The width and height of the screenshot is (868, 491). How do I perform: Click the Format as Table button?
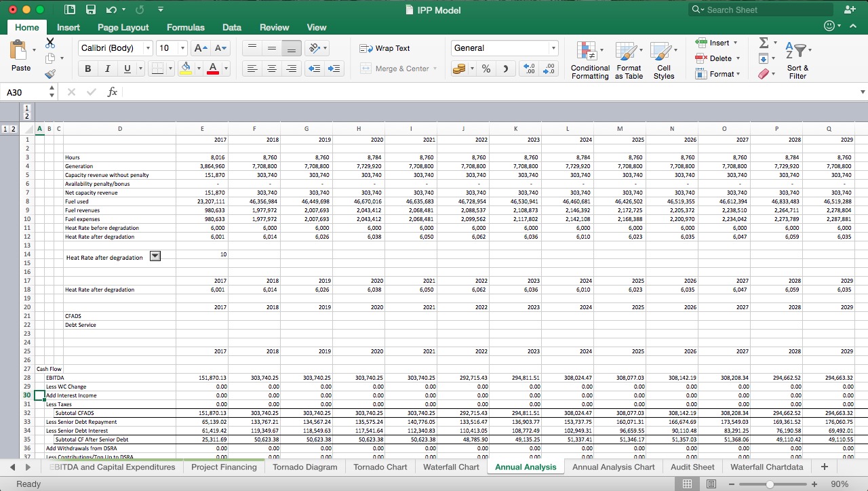pos(629,61)
